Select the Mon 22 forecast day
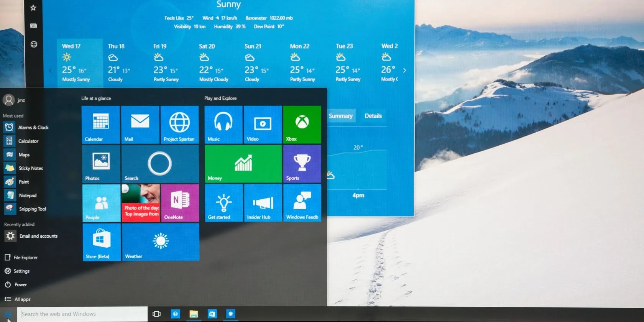 307,63
